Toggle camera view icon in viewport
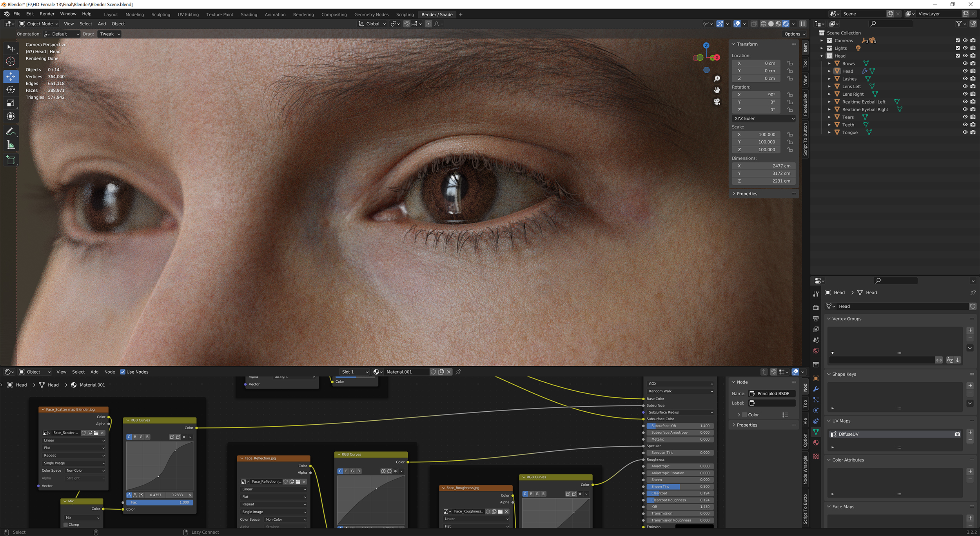Image resolution: width=980 pixels, height=536 pixels. coord(717,102)
